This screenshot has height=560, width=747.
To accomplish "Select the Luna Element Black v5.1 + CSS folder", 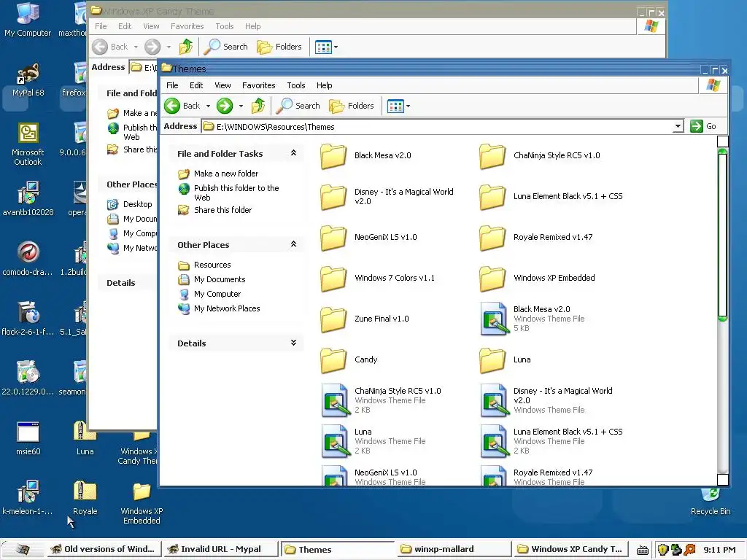I will (x=551, y=197).
